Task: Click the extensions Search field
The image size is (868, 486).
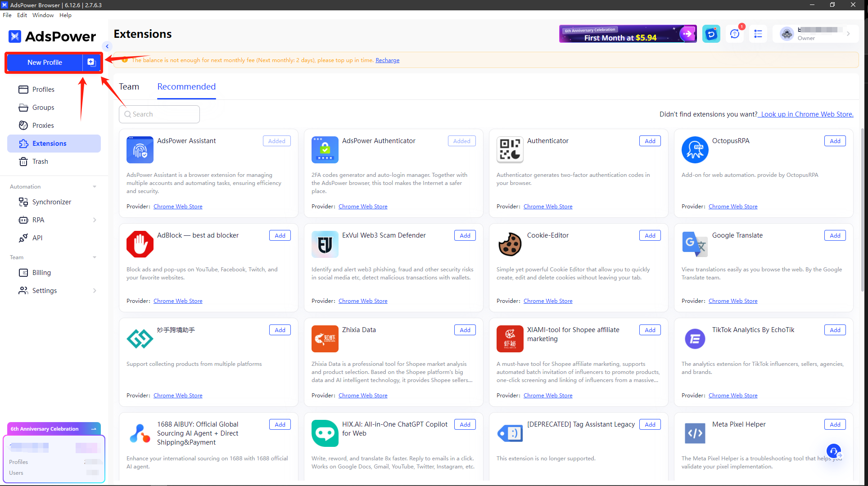Action: coord(159,114)
